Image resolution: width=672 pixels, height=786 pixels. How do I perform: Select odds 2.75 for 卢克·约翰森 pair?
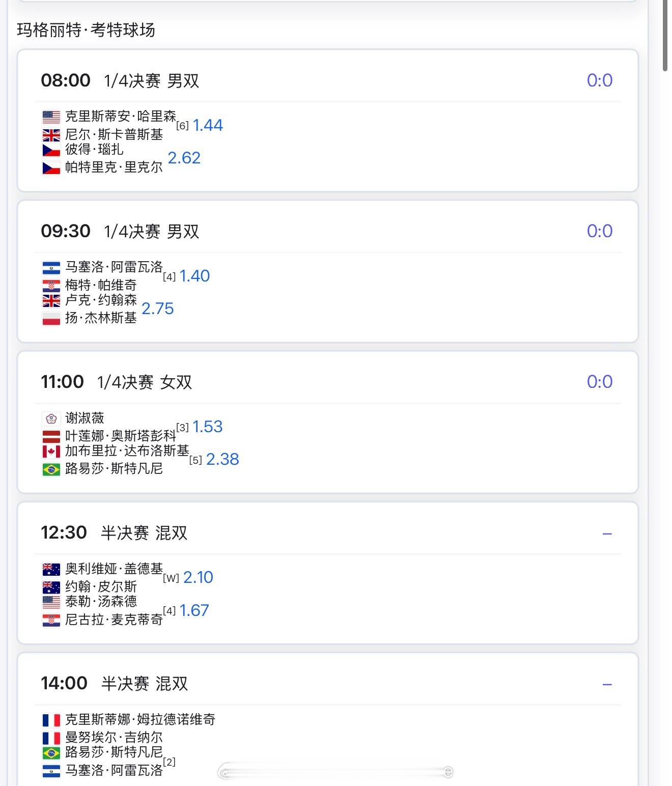coord(157,308)
